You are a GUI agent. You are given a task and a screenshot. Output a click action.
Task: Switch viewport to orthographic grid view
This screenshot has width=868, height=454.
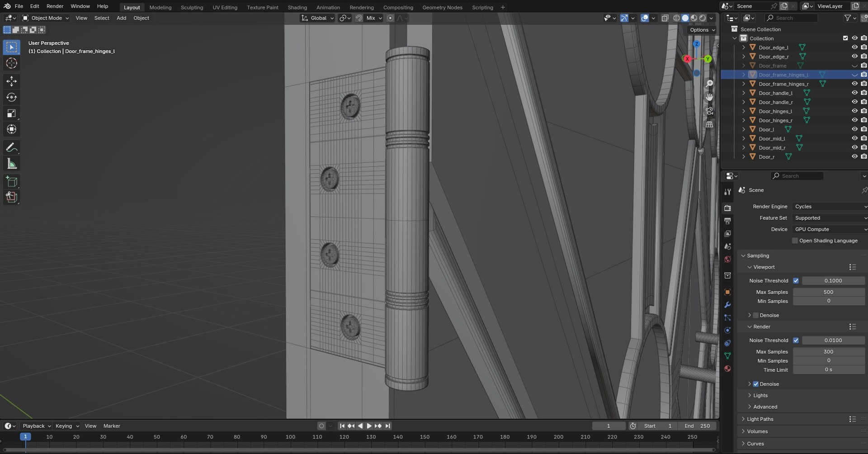[x=709, y=124]
